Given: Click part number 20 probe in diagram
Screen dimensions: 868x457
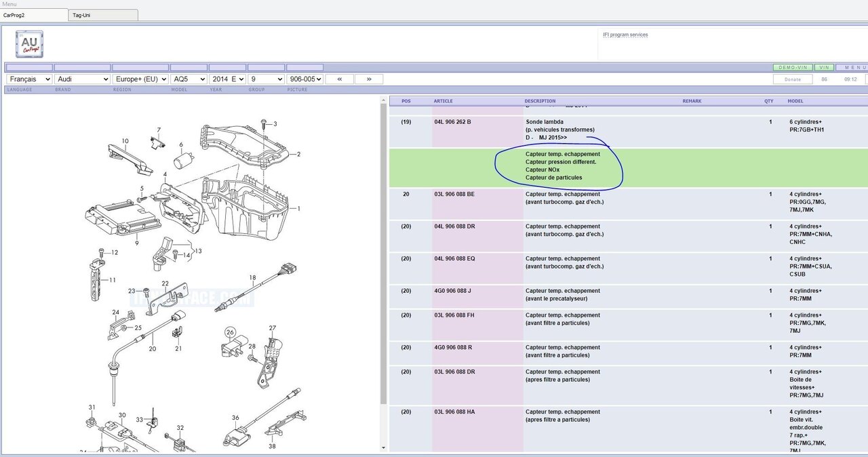Looking at the screenshot, I should pyautogui.click(x=153, y=349).
